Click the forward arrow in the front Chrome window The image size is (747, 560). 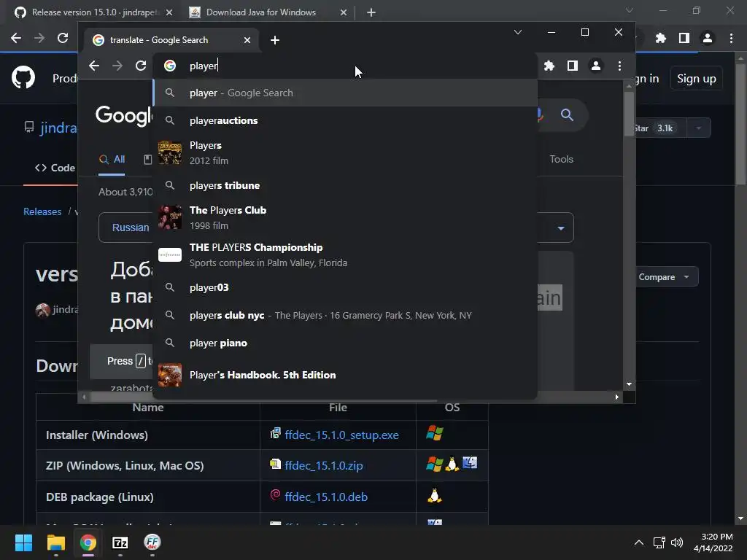coord(117,66)
